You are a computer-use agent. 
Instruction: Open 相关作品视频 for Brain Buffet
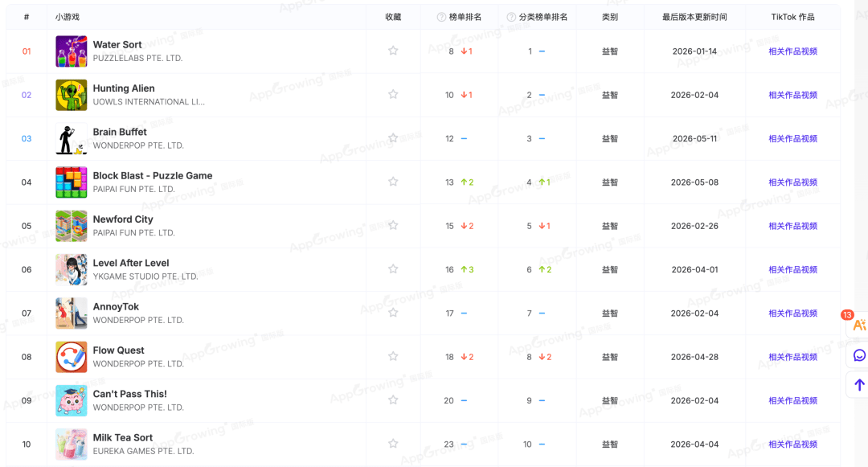[x=792, y=138]
